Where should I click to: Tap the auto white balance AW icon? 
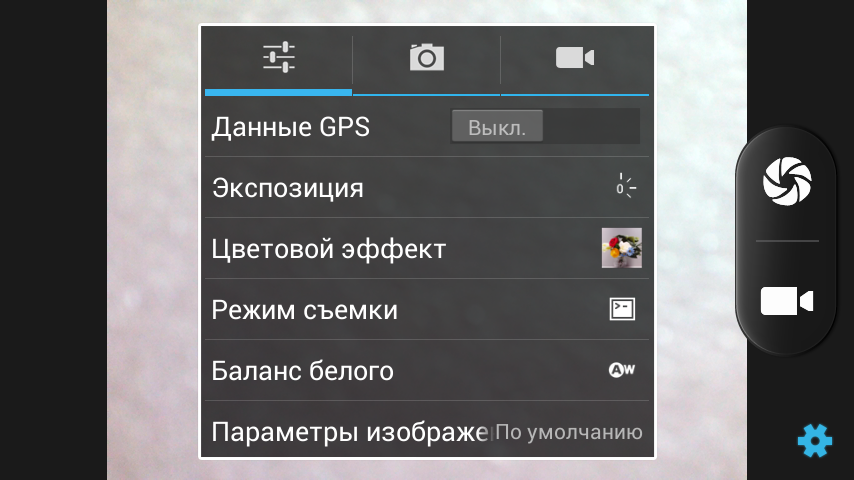622,370
